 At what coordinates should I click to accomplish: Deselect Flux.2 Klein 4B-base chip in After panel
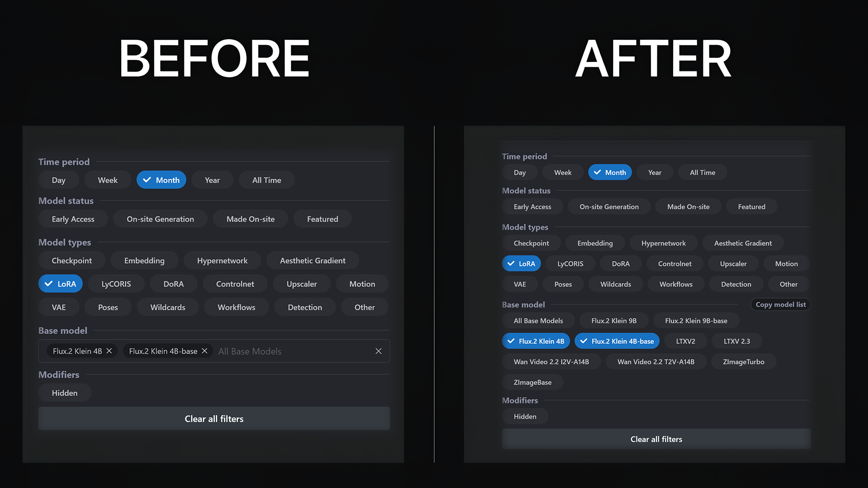(x=617, y=341)
